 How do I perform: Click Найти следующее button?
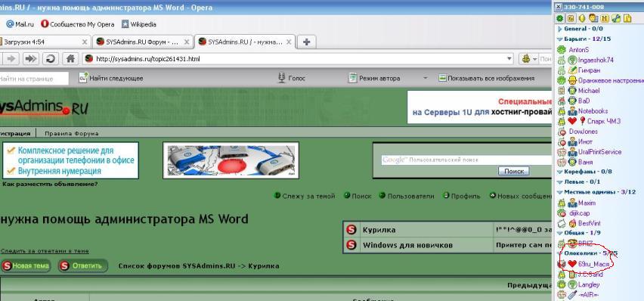pyautogui.click(x=111, y=78)
